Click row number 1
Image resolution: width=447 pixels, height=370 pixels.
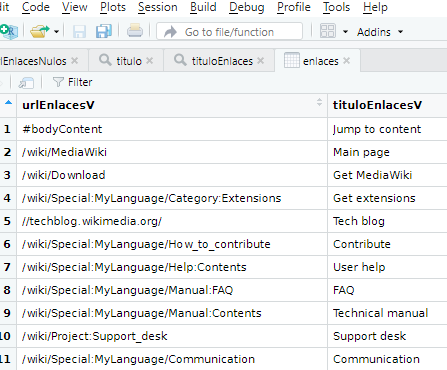tap(7, 129)
